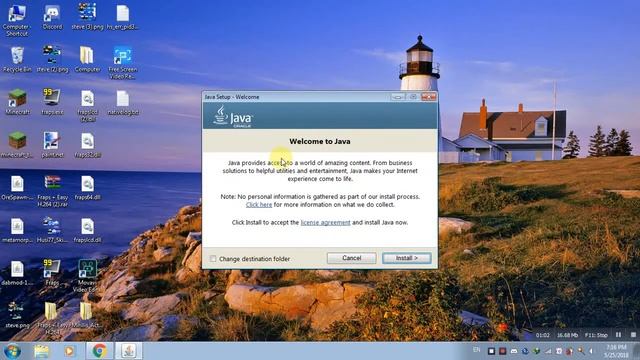640x360 pixels.
Task: Launch the Movavi Video Editor shortcut
Action: (87, 276)
